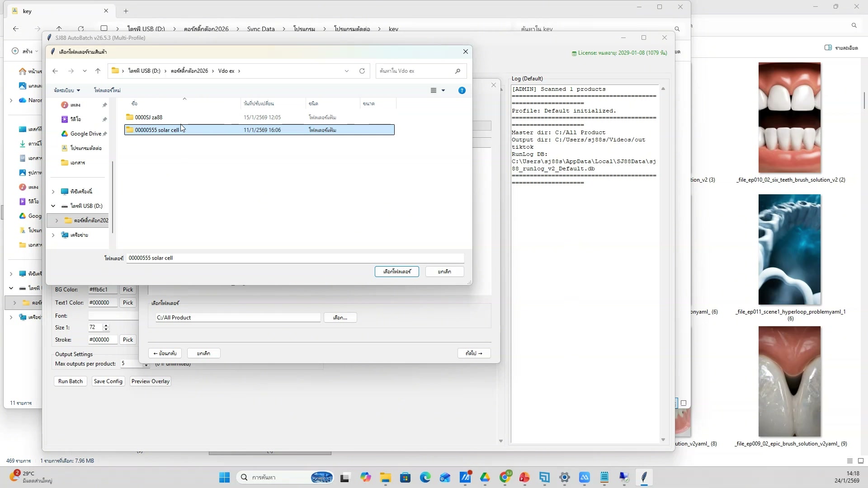Click the เลือกโฟลเดอร์ select folder button
Screen dimensions: 868x488
click(x=396, y=272)
